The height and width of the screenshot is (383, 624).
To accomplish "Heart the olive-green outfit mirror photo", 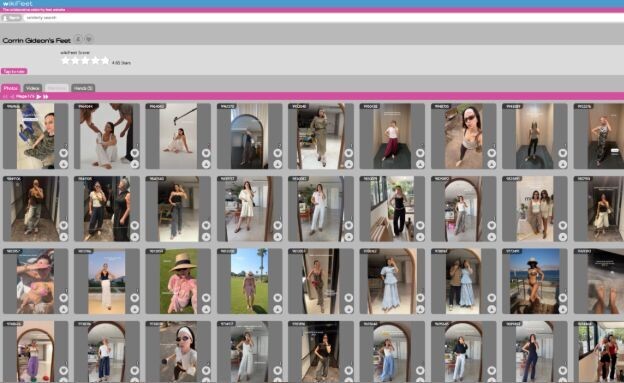I will pyautogui.click(x=349, y=153).
